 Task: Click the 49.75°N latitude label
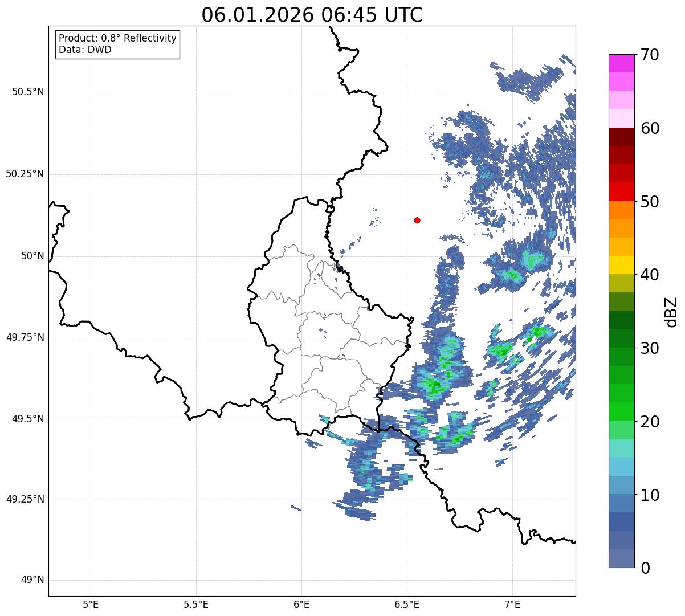point(25,337)
